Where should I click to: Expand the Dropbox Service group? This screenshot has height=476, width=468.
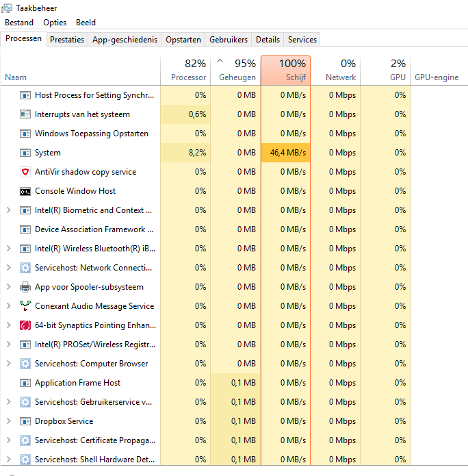pyautogui.click(x=9, y=421)
